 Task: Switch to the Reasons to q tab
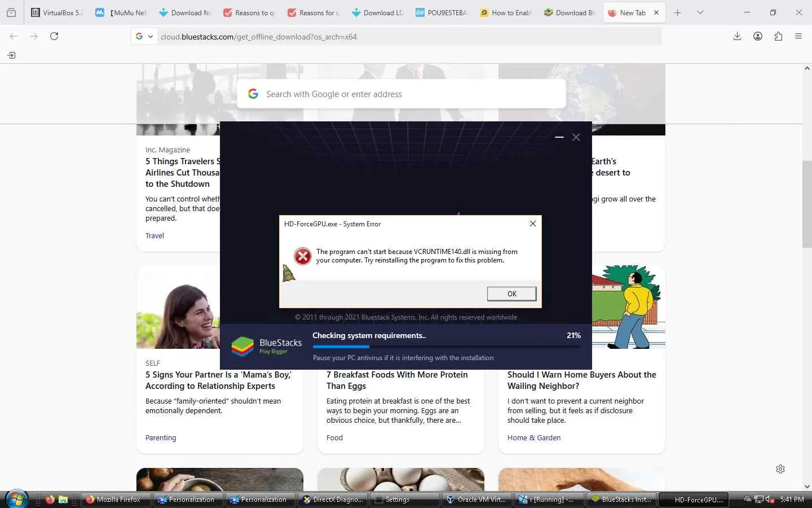point(249,12)
